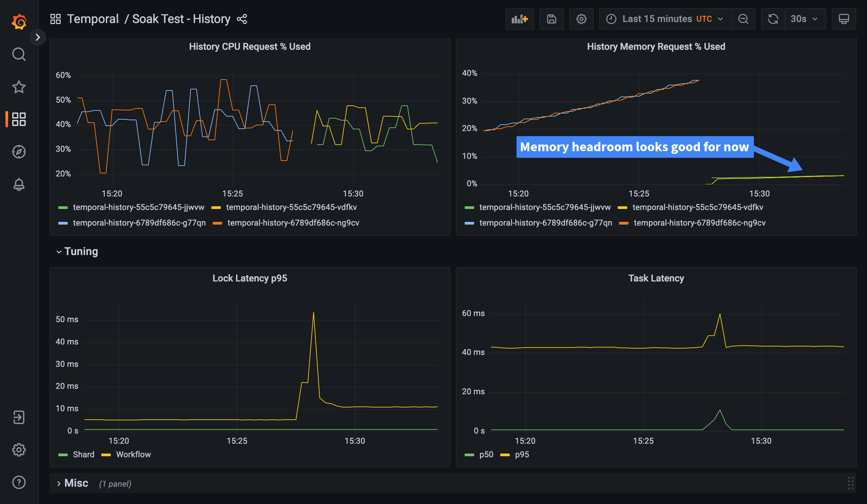Click the add panel icon
The width and height of the screenshot is (867, 504).
click(519, 19)
